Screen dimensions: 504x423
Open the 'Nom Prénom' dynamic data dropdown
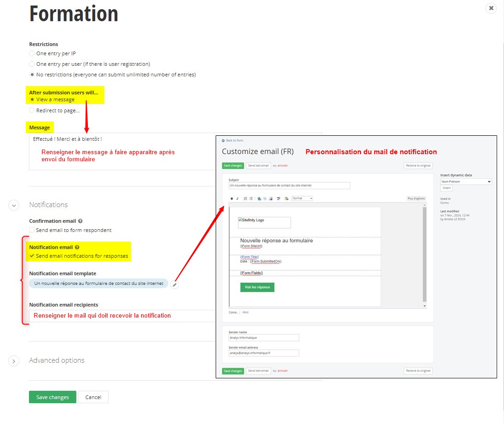466,182
